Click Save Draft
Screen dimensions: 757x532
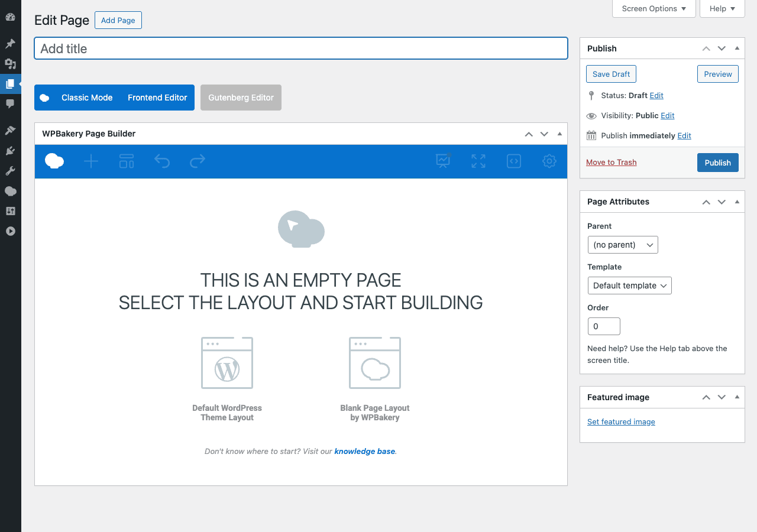[611, 74]
